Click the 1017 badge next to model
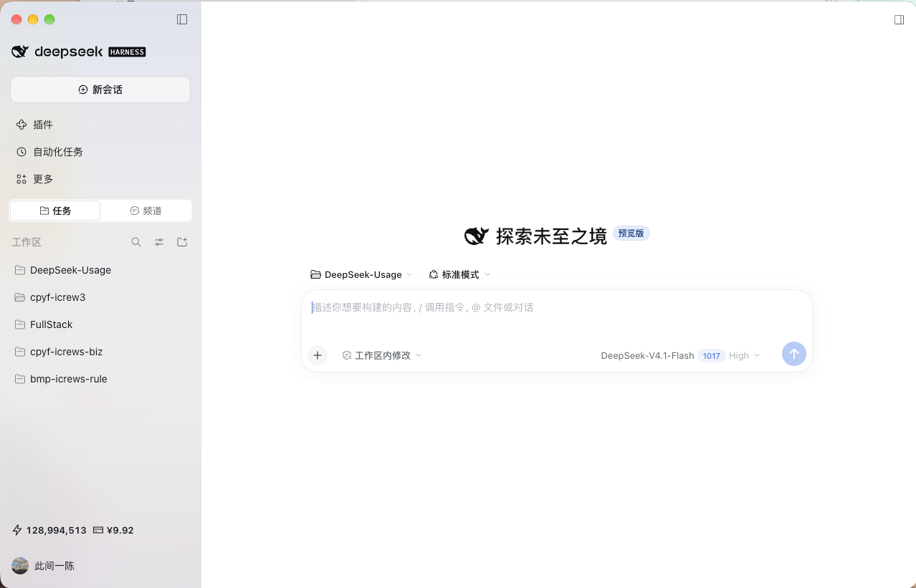The width and height of the screenshot is (916, 588). click(x=711, y=356)
